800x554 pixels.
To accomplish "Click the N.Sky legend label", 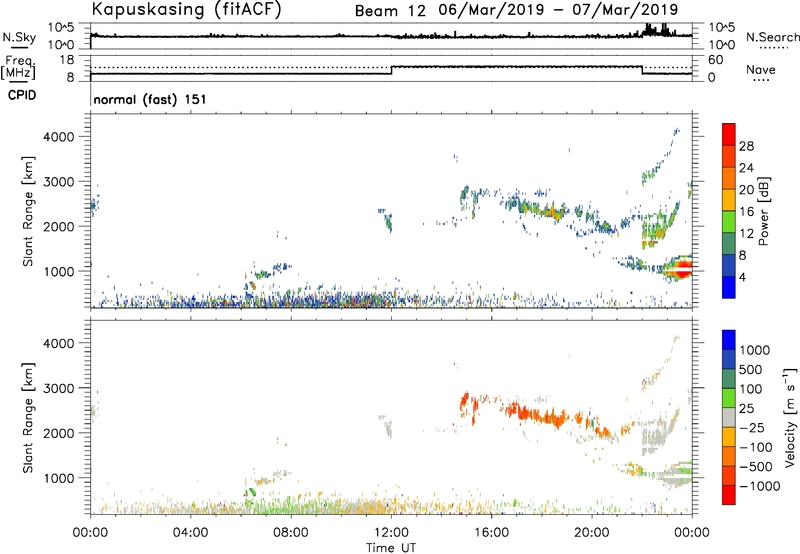I will (19, 37).
